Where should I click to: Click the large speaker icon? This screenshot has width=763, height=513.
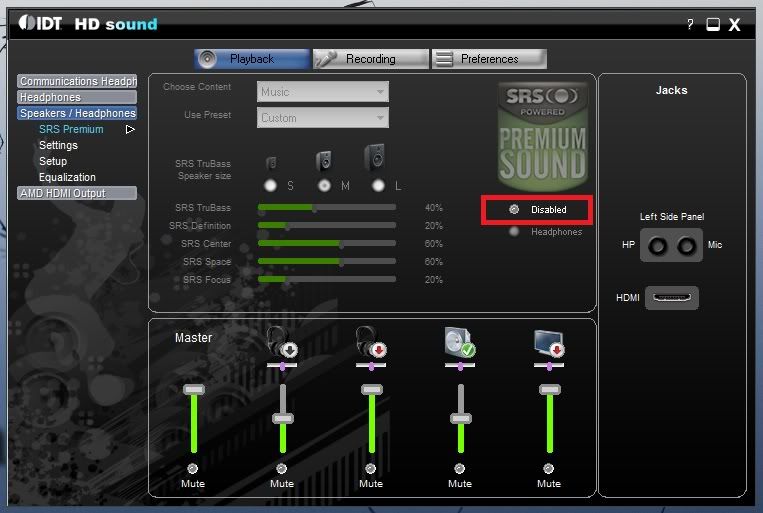[375, 157]
